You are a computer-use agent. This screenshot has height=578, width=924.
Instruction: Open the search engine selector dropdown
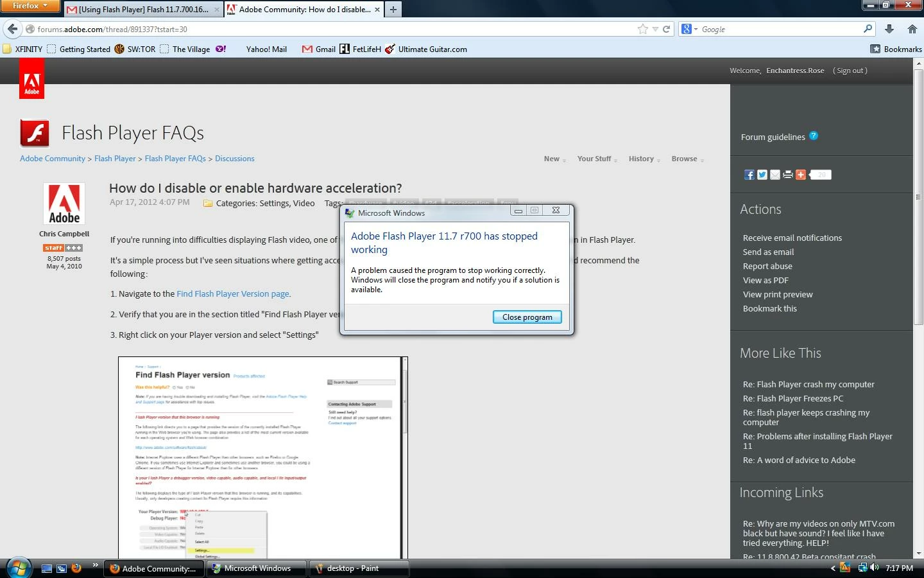click(x=690, y=29)
